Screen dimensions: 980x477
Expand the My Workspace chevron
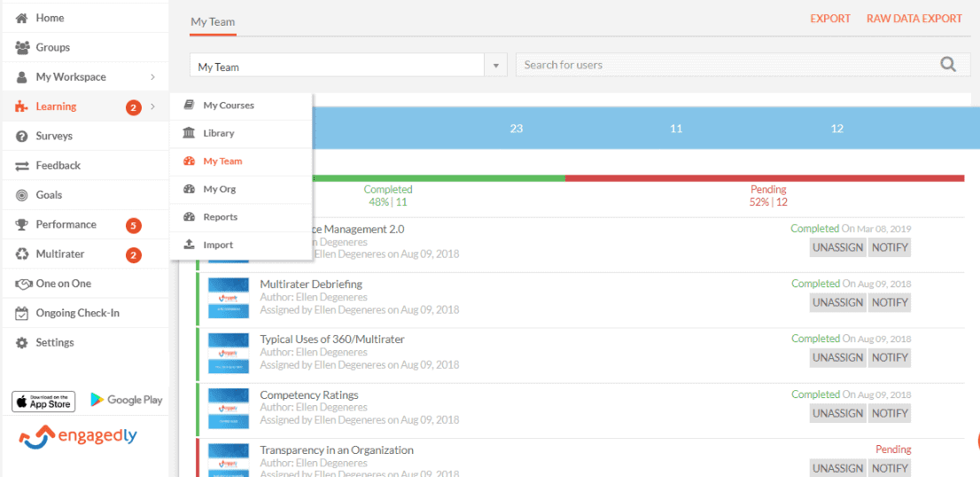coord(153,77)
